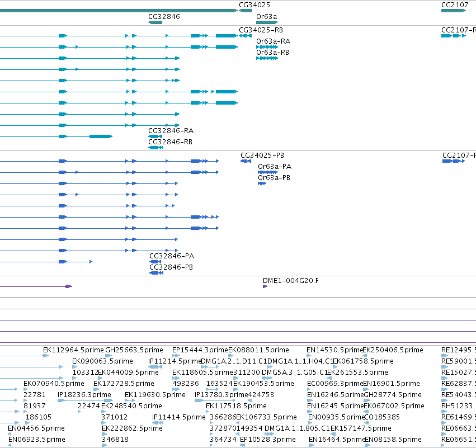This screenshot has width=476, height=448.
Task: Select the EK190453.5prime EST label
Action: coord(263,384)
